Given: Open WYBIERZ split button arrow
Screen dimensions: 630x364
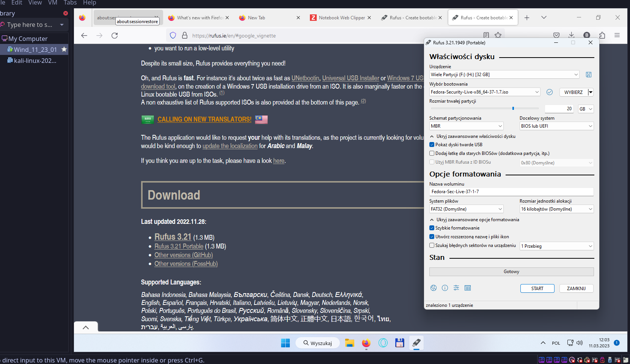Looking at the screenshot, I should click(x=591, y=92).
